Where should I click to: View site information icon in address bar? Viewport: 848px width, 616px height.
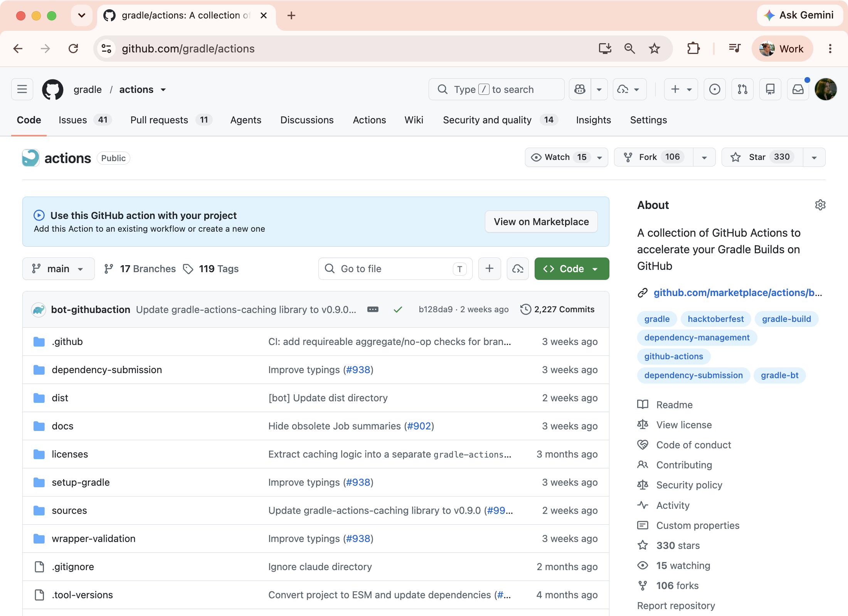point(106,49)
